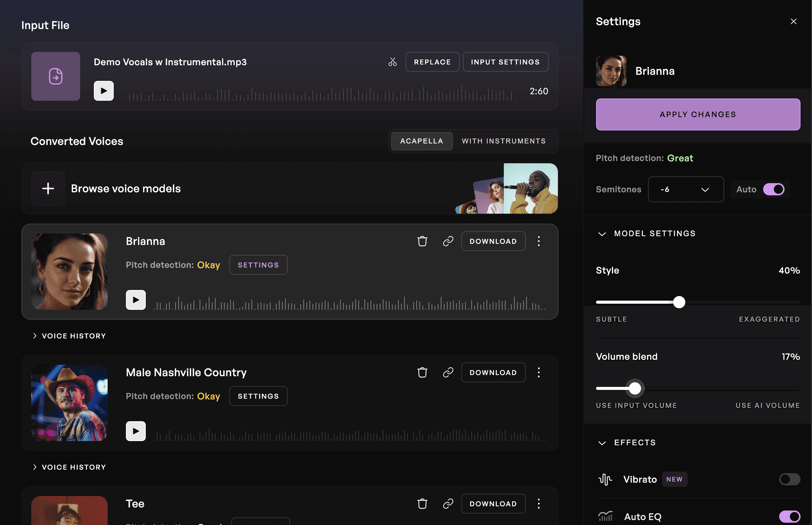Click the Auto EQ icon
Viewport: 812px width, 525px height.
pyautogui.click(x=606, y=517)
